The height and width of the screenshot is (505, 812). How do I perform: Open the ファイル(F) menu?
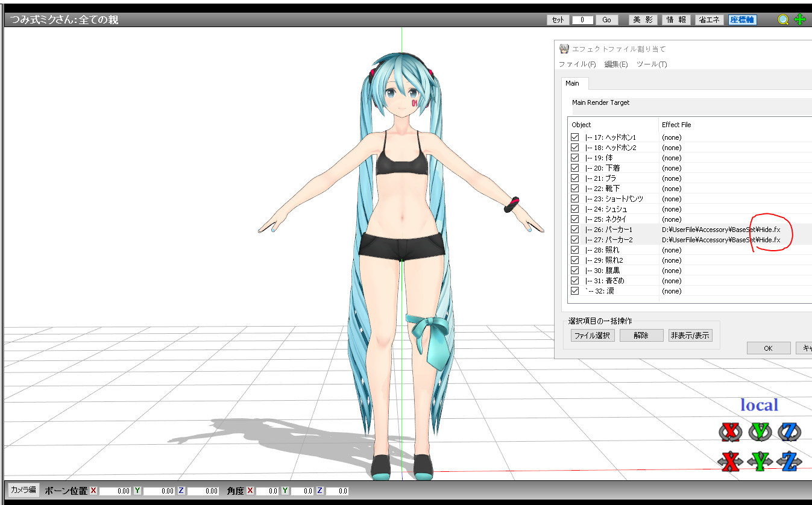577,64
